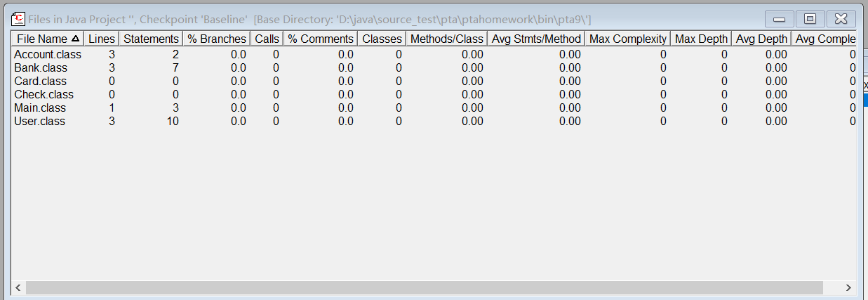This screenshot has height=300, width=868.
Task: Sort by Avg Stmts/Method column
Action: click(x=536, y=39)
